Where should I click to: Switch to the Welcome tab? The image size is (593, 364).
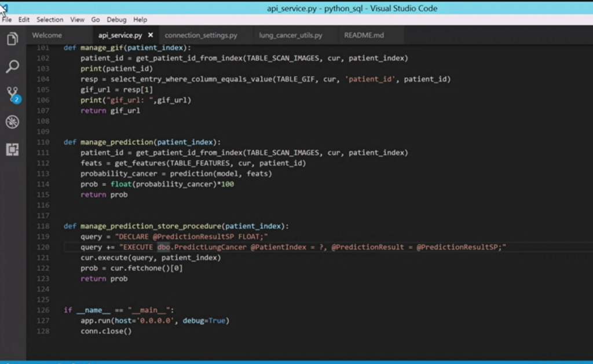47,35
